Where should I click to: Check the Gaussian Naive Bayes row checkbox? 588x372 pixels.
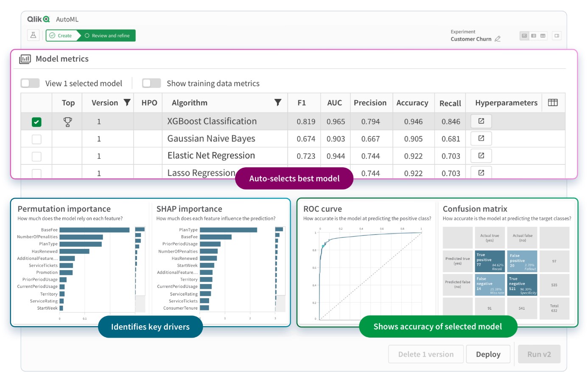(37, 139)
